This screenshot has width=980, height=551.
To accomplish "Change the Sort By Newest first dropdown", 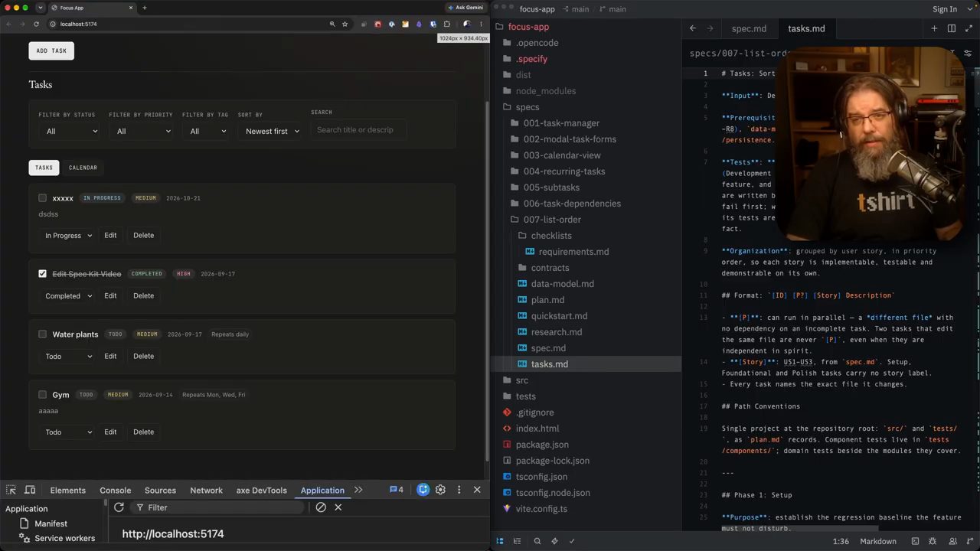I will [x=272, y=131].
